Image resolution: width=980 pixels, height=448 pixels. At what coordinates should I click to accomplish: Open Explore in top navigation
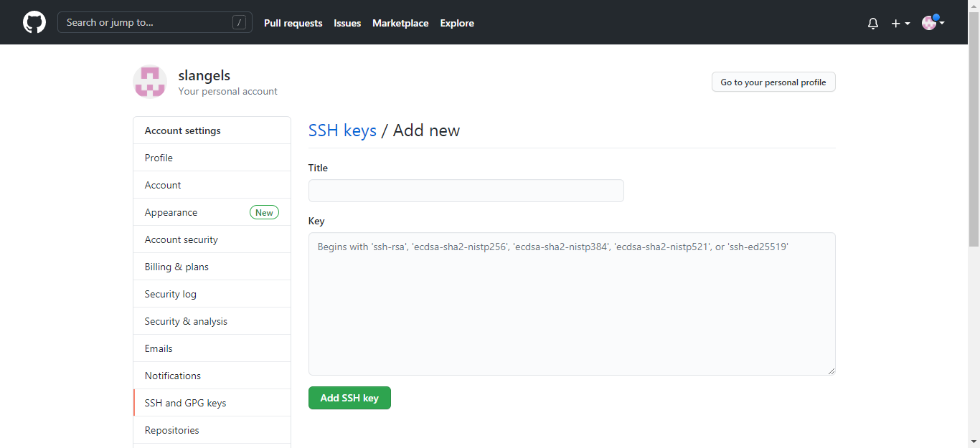[457, 23]
